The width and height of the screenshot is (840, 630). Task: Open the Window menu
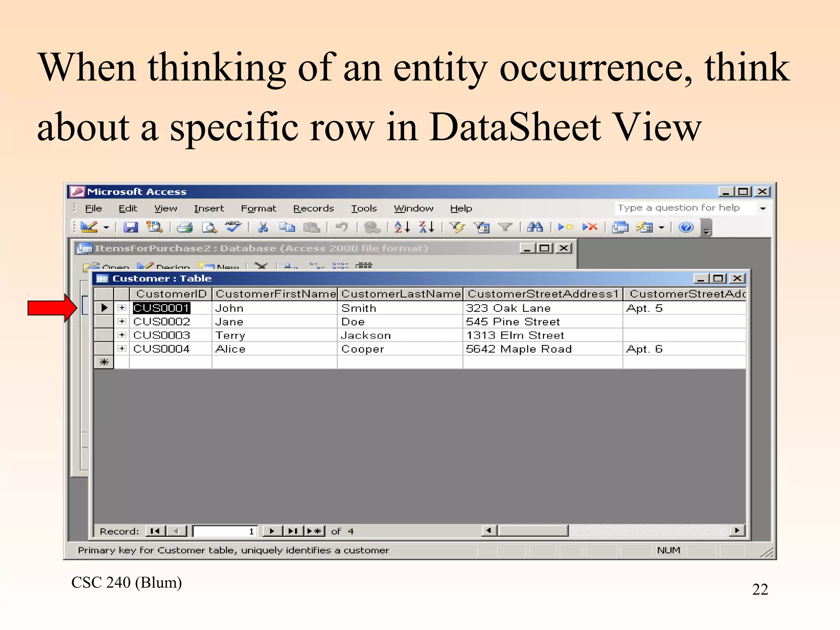tap(413, 208)
